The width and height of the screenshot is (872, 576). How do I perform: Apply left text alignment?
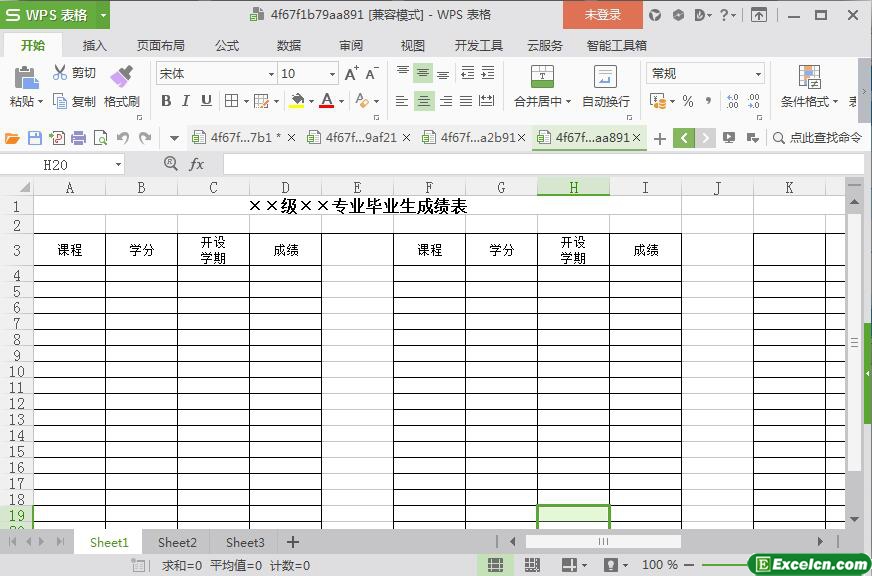pyautogui.click(x=402, y=101)
